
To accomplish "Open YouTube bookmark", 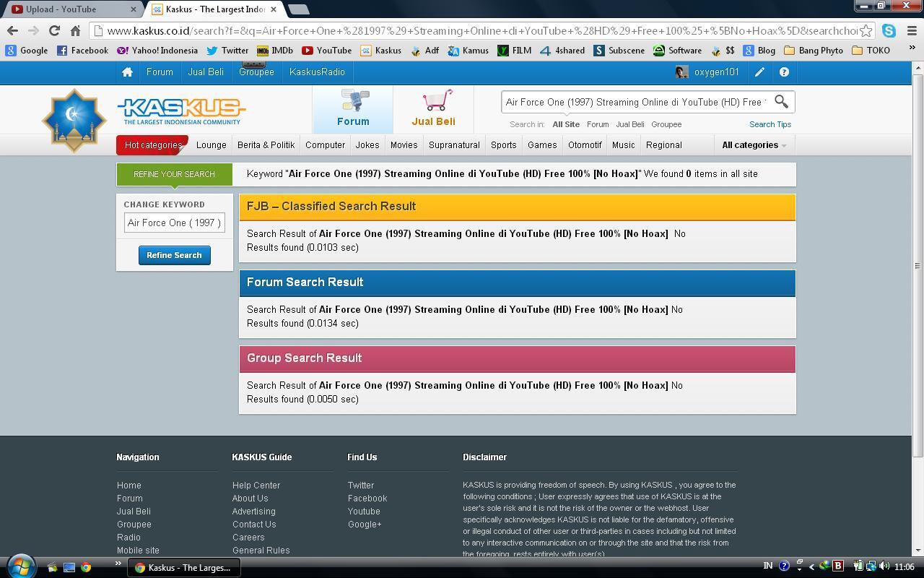I will [x=326, y=50].
